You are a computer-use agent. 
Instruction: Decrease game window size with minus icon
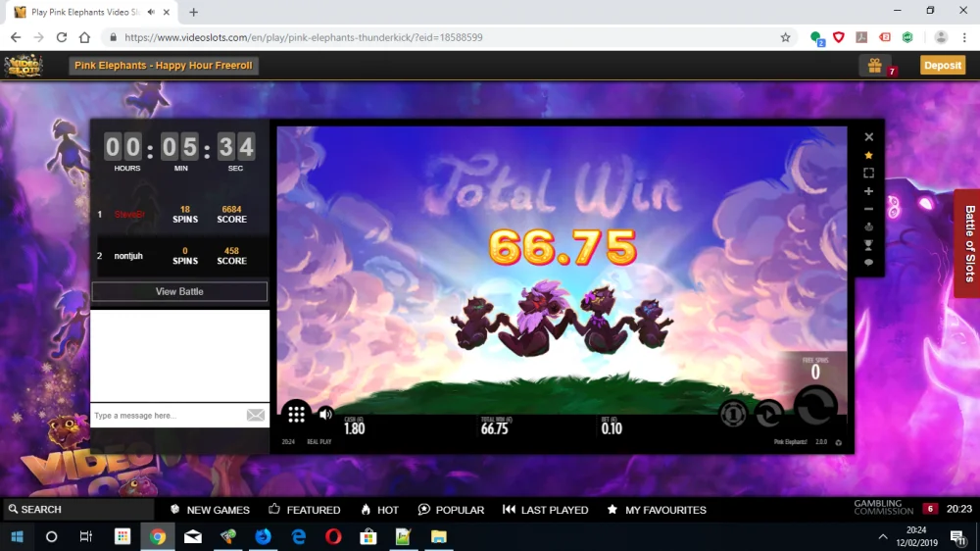(x=868, y=210)
